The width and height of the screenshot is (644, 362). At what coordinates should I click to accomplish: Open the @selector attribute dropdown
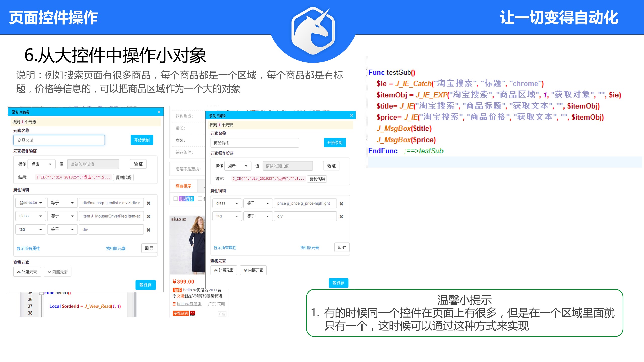31,203
